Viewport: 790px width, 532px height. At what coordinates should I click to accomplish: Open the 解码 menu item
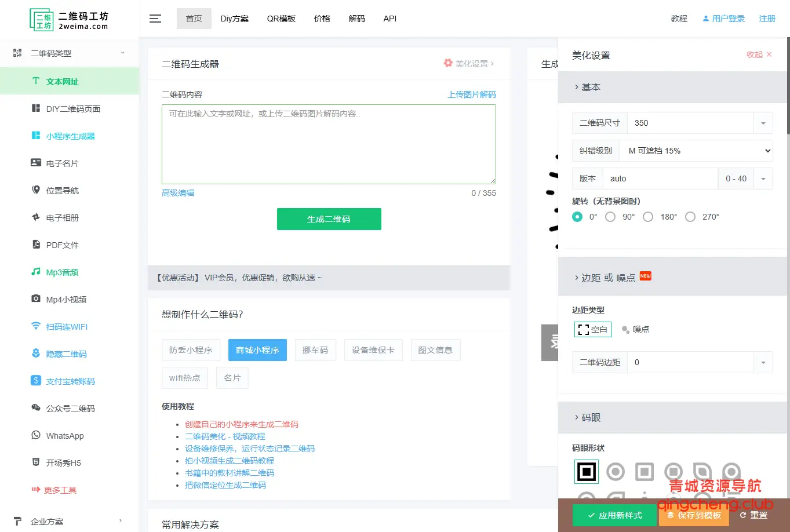point(357,18)
